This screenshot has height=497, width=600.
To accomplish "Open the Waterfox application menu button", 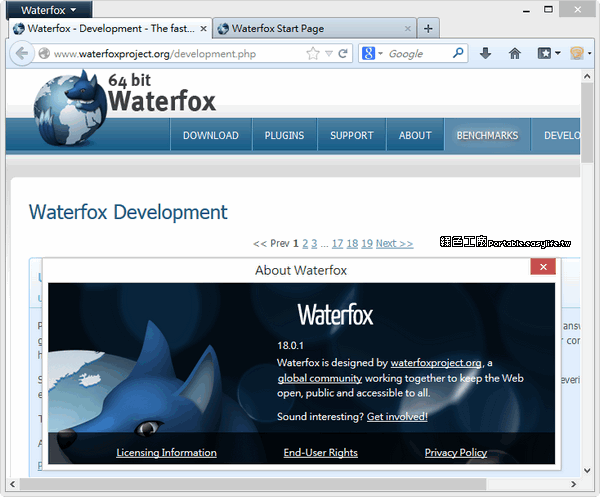I will [49, 10].
